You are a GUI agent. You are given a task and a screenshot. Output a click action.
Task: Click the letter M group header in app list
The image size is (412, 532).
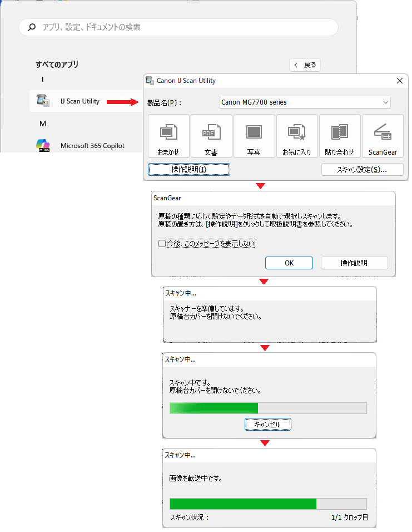pos(43,124)
